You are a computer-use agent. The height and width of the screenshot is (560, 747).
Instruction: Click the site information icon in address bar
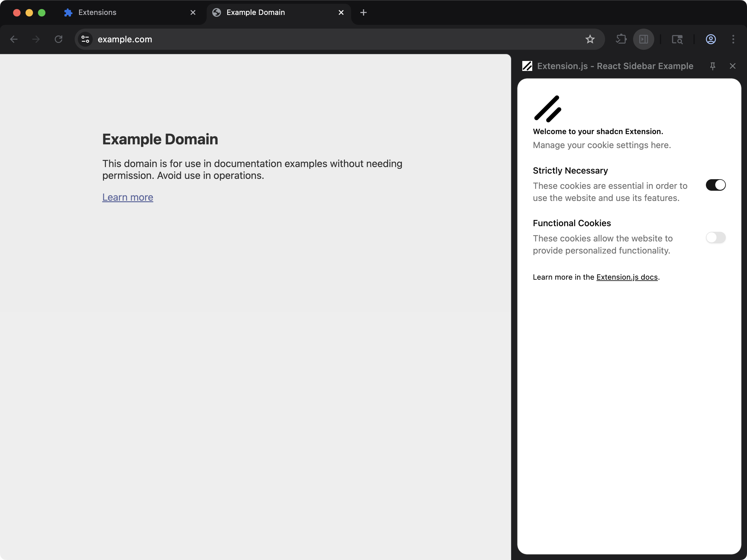tap(85, 39)
